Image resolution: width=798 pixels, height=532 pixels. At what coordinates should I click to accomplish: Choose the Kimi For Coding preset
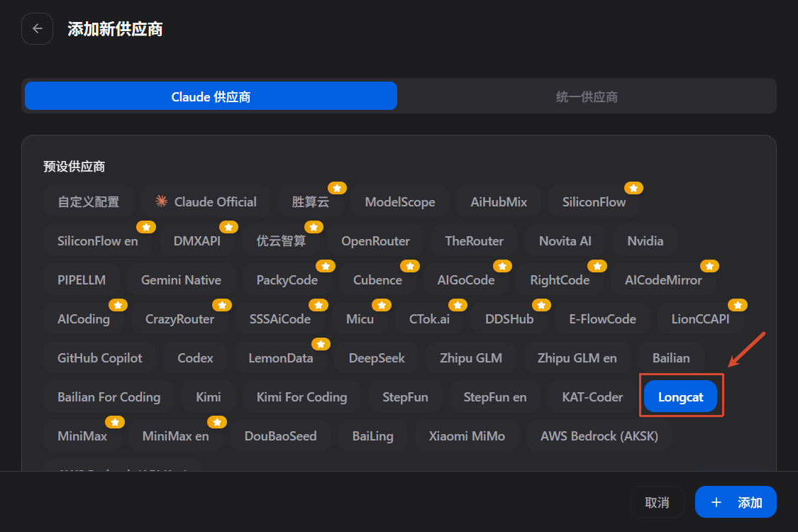point(301,397)
